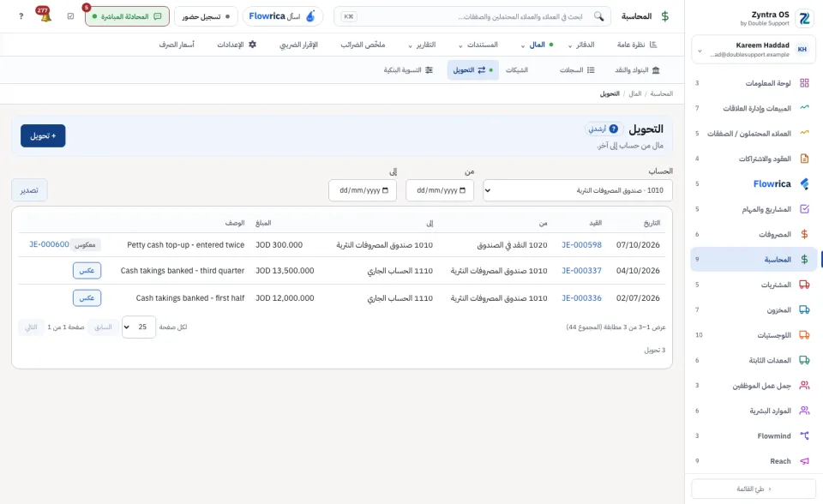
Task: Click the dollar icon beside المحاسبة header
Action: (x=665, y=16)
